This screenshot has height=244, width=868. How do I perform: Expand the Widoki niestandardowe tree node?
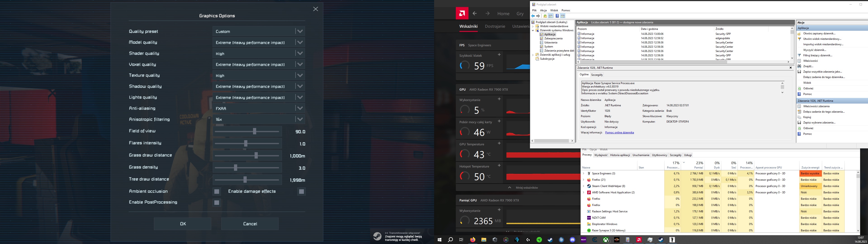click(533, 26)
